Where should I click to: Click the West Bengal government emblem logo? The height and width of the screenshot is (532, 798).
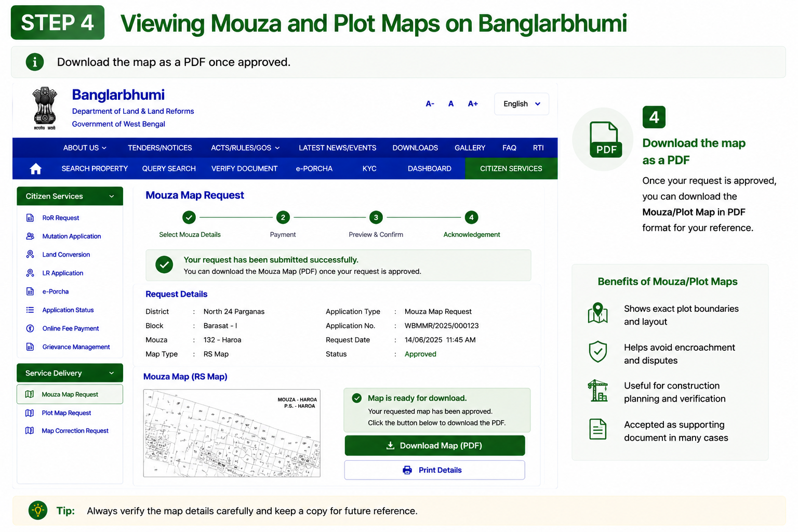coord(45,108)
